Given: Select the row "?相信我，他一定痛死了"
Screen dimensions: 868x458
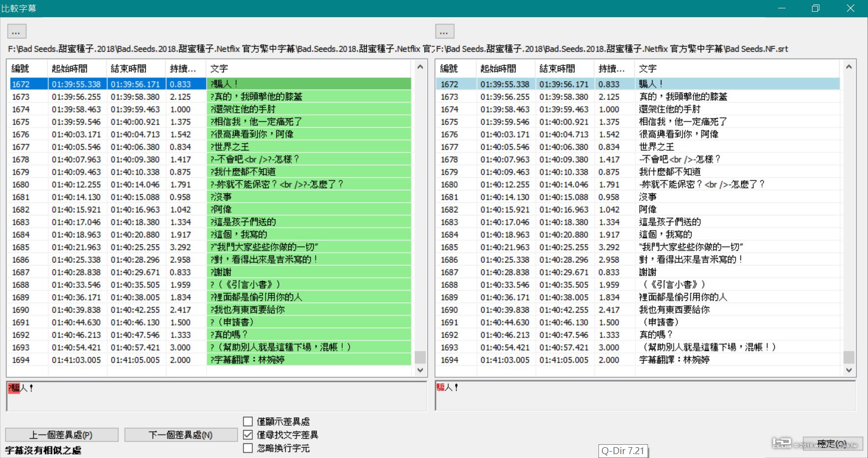Looking at the screenshot, I should coord(210,122).
